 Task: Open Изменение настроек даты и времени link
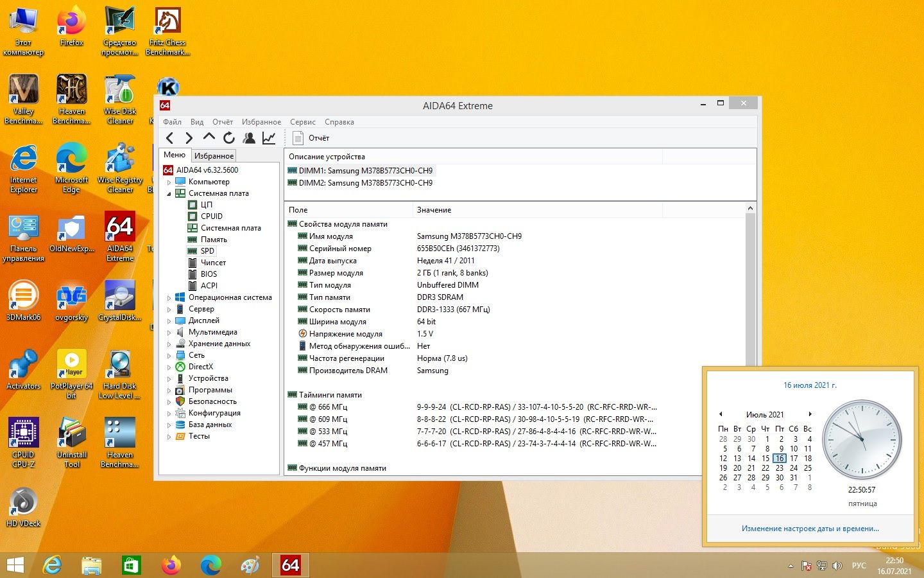coord(810,529)
